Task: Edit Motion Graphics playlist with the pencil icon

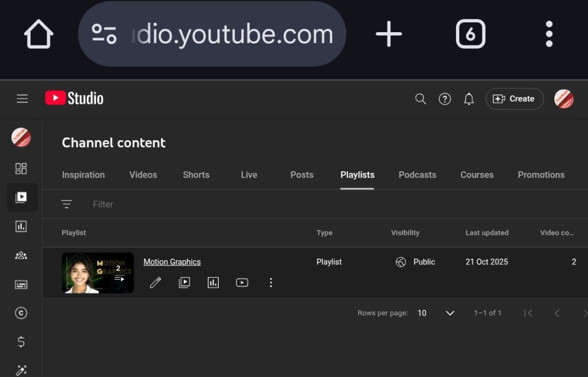Action: (x=156, y=282)
